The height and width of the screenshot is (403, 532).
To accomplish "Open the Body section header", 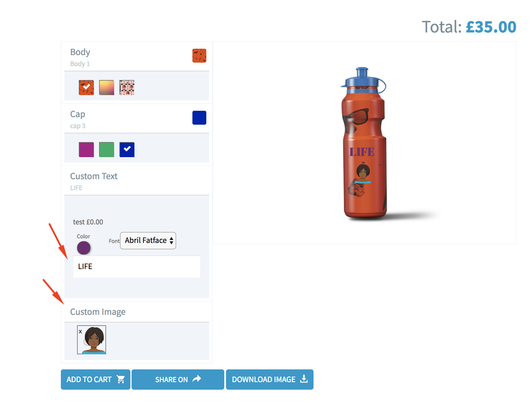I will pyautogui.click(x=137, y=57).
